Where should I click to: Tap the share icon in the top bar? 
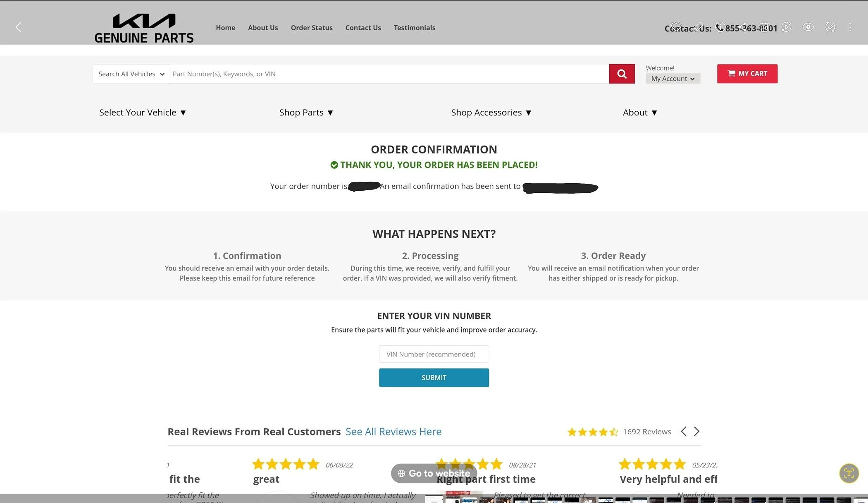click(742, 27)
